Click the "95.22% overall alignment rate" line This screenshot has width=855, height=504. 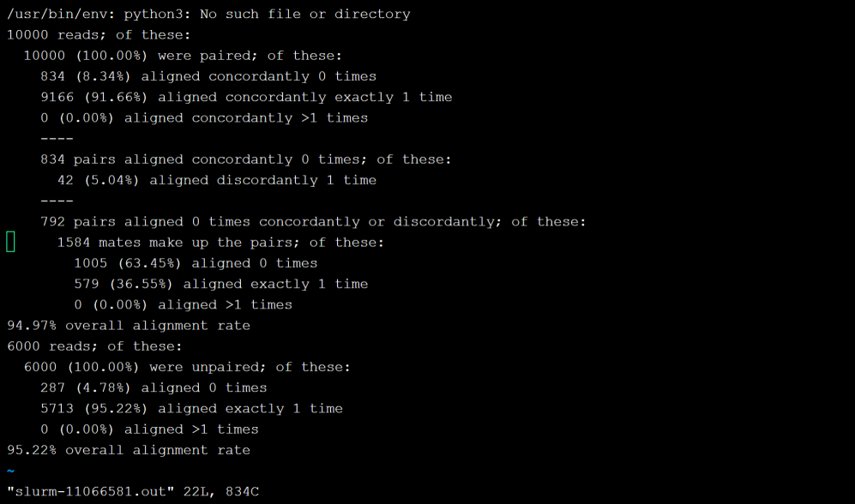[x=129, y=450]
